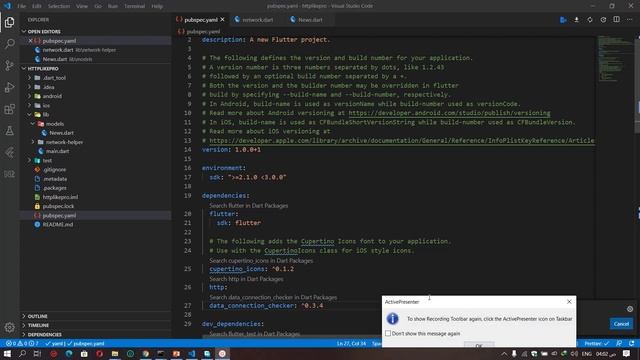Open Windows taskbar search
640x360 pixels.
click(x=22, y=353)
